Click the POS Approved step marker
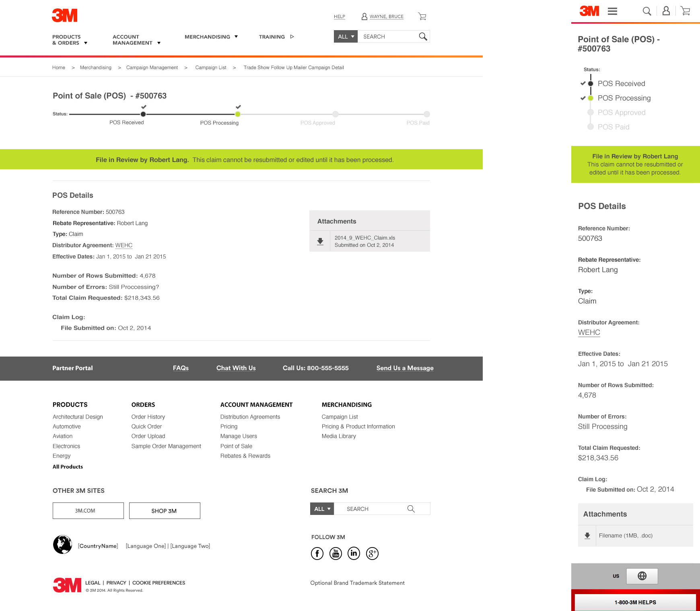700x611 pixels. click(336, 114)
